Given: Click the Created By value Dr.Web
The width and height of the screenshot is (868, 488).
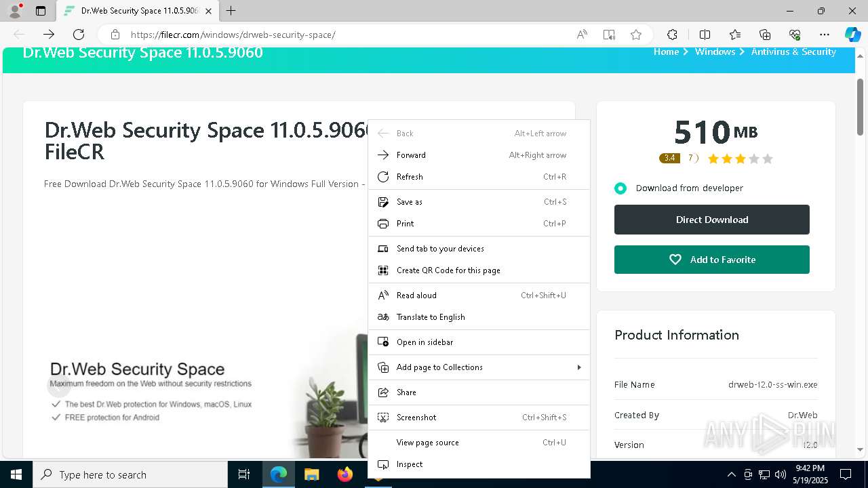Looking at the screenshot, I should pyautogui.click(x=802, y=415).
